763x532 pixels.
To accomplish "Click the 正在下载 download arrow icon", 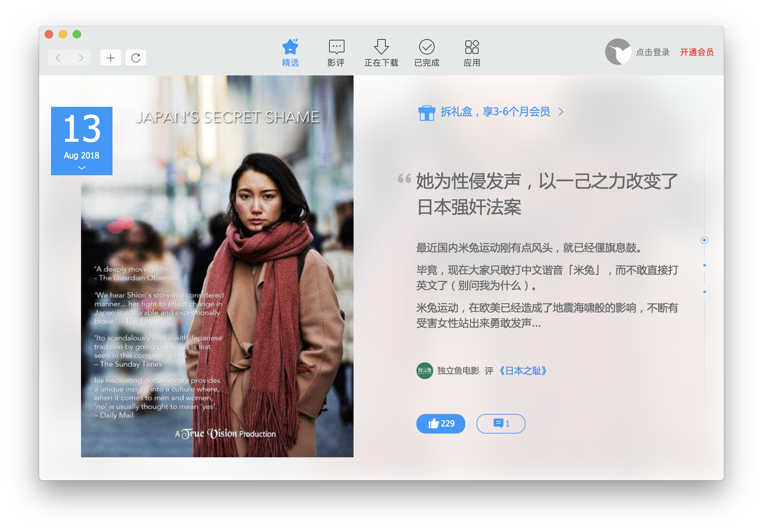I will click(x=381, y=47).
